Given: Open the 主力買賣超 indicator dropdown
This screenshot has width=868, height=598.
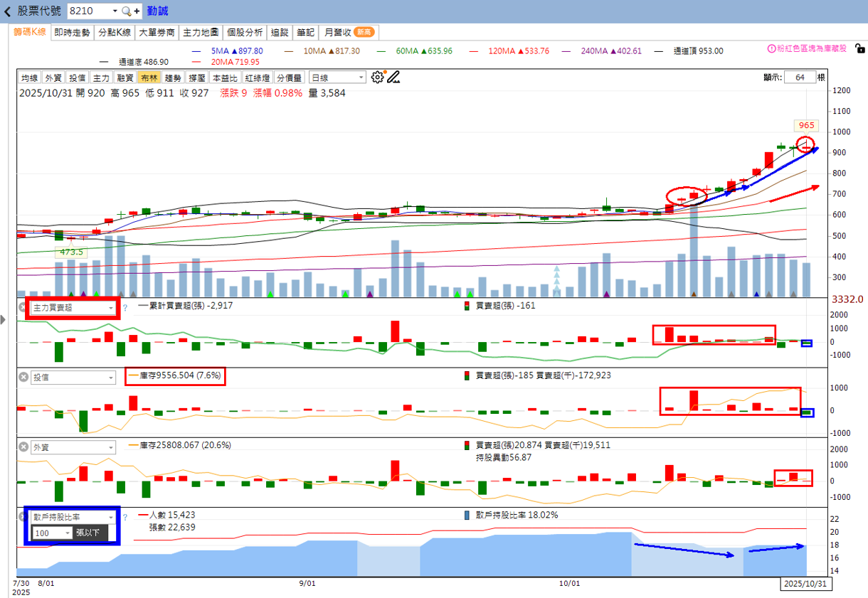Looking at the screenshot, I should click(x=73, y=308).
